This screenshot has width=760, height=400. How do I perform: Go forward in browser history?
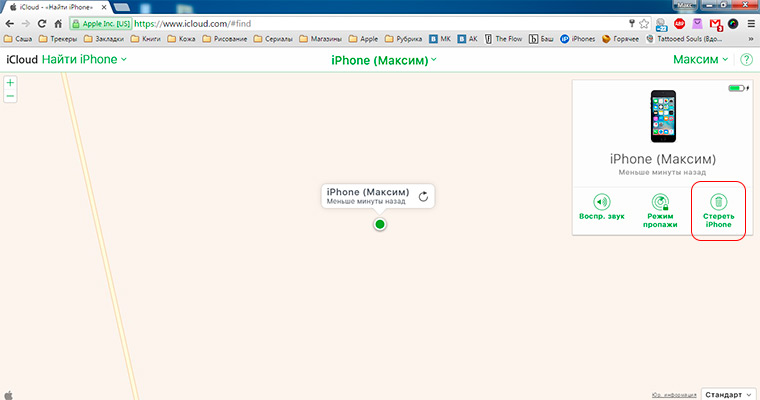[x=26, y=24]
